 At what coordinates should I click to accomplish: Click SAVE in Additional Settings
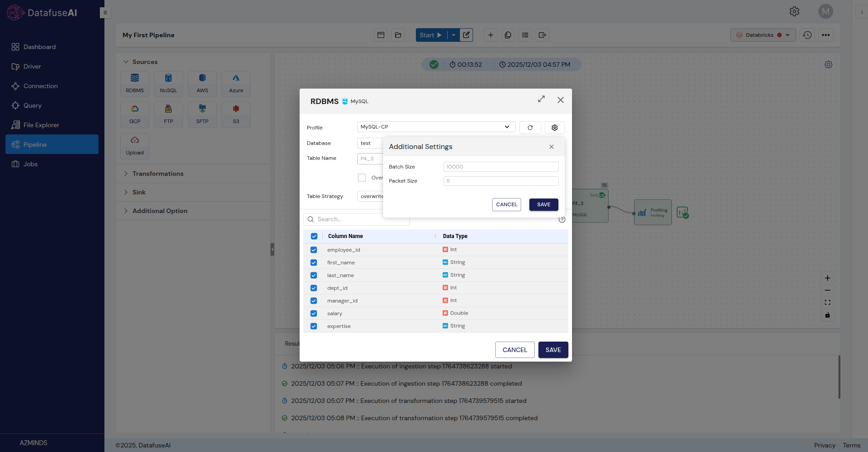point(543,204)
